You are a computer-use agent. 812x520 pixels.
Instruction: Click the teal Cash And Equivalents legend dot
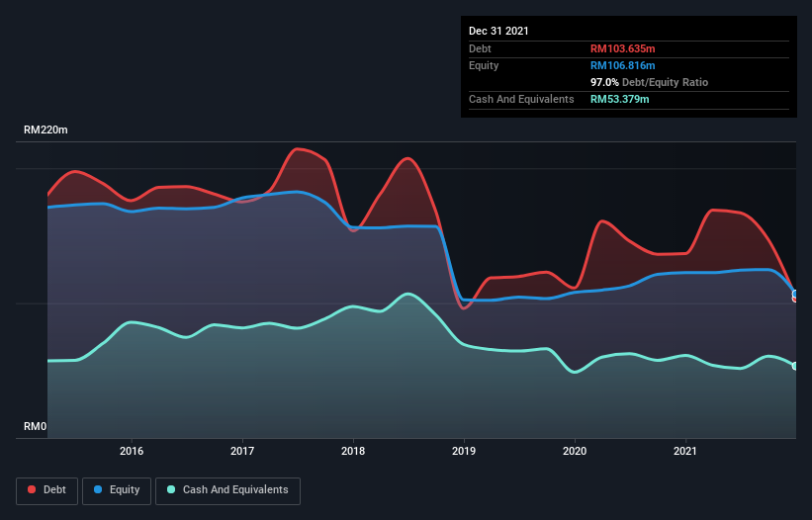coord(171,489)
